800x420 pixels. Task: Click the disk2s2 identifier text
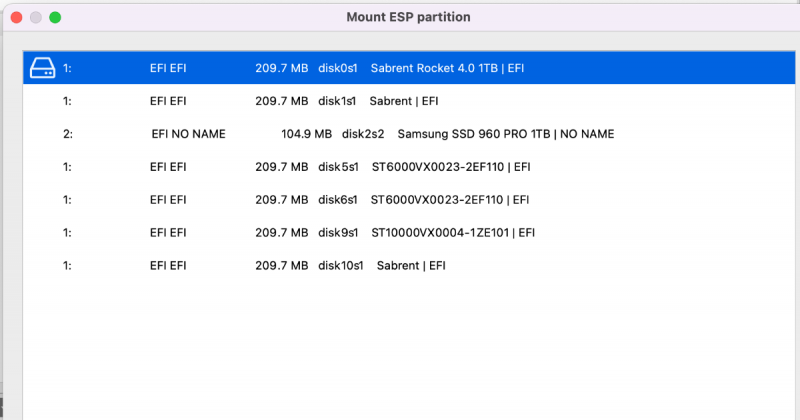pos(364,134)
